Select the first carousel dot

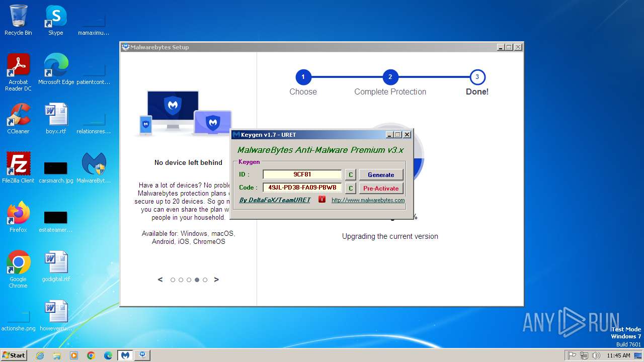(173, 280)
